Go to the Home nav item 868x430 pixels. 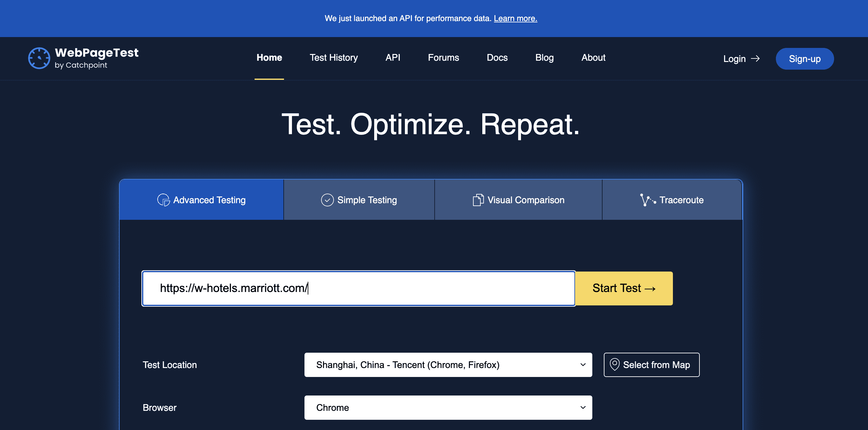269,58
